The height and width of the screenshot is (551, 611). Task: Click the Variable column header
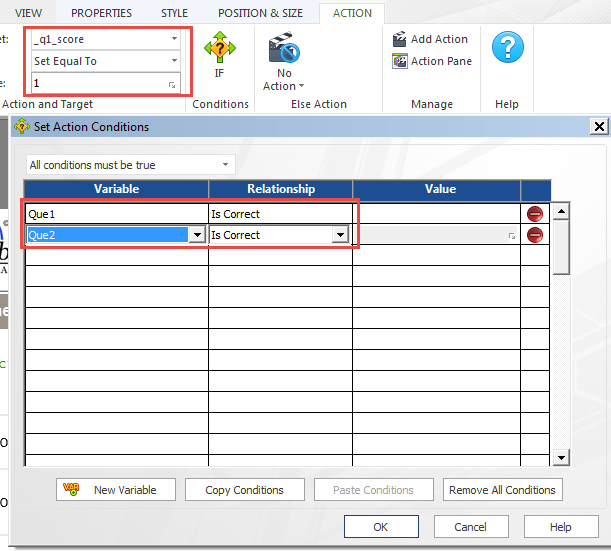(116, 189)
